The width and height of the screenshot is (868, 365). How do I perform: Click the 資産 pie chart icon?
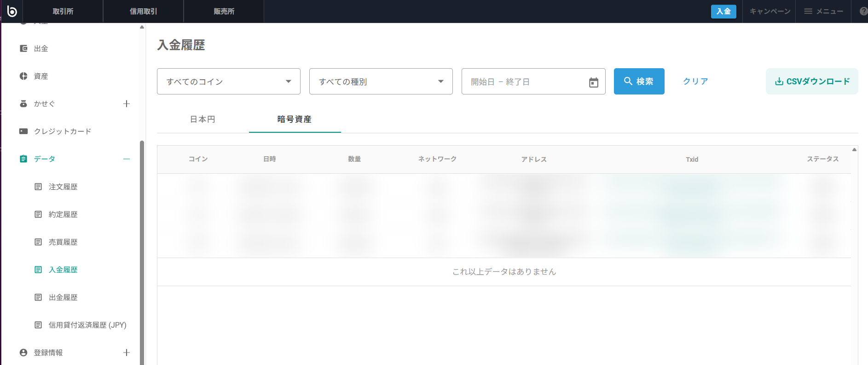click(x=23, y=76)
